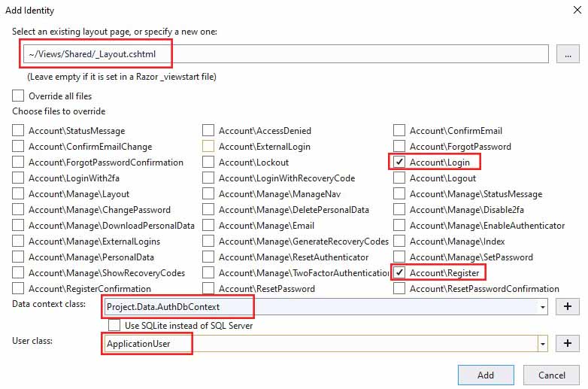The height and width of the screenshot is (389, 588).
Task: Click the browse layout page ellipsis button
Action: [568, 54]
